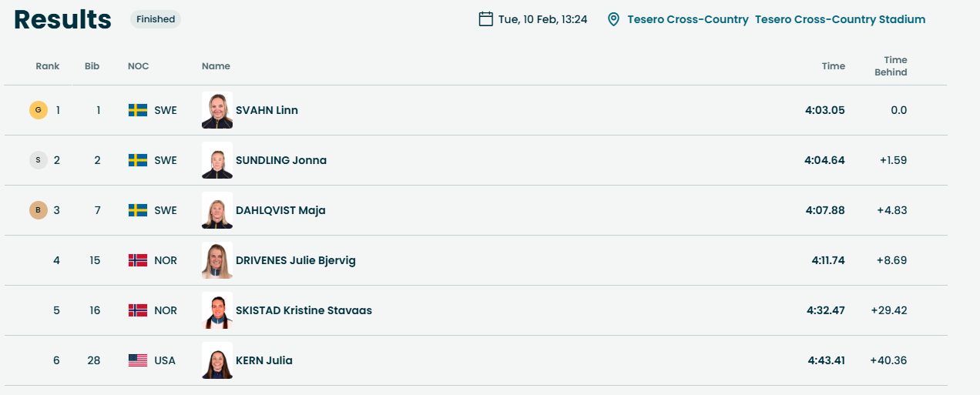Click DRIVENES Julie Bjervig name
The width and height of the screenshot is (980, 395).
[295, 260]
